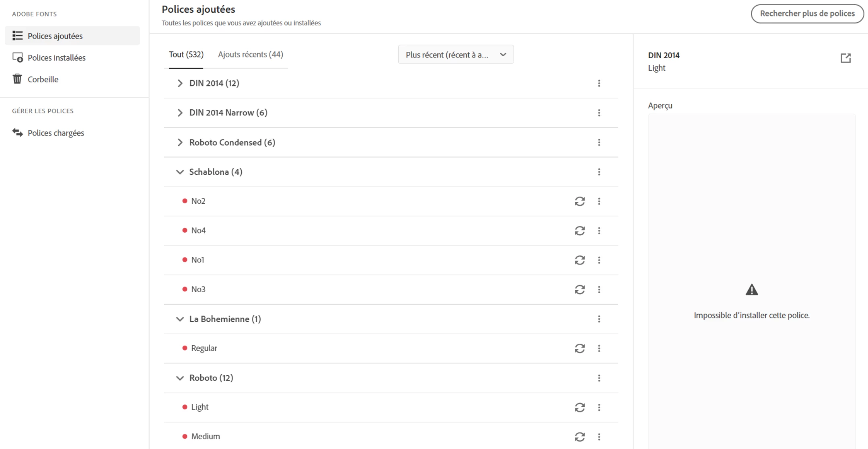Open more options for Roboto Condensed family
The height and width of the screenshot is (449, 868).
(x=599, y=142)
